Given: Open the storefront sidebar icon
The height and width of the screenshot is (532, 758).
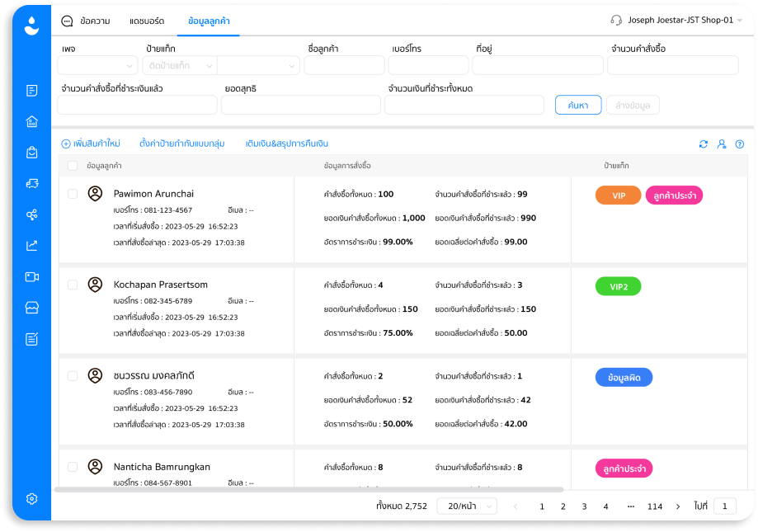Looking at the screenshot, I should [32, 308].
